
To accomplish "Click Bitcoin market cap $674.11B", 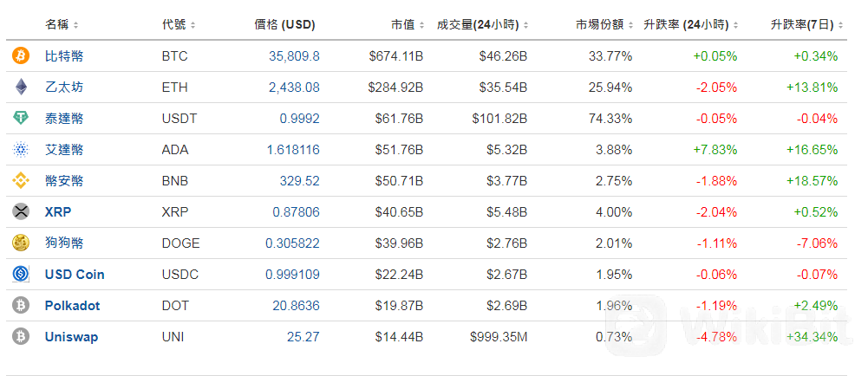I will click(x=397, y=55).
